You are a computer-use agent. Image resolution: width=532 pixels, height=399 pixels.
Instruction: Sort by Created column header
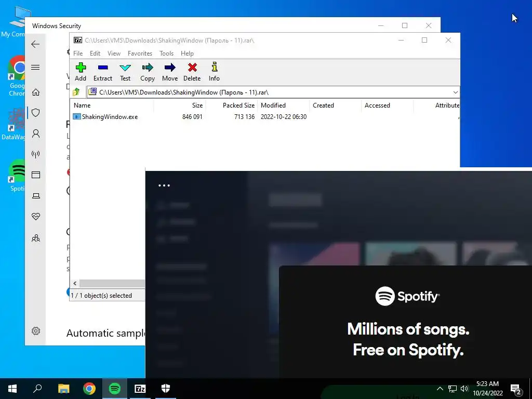coord(336,105)
